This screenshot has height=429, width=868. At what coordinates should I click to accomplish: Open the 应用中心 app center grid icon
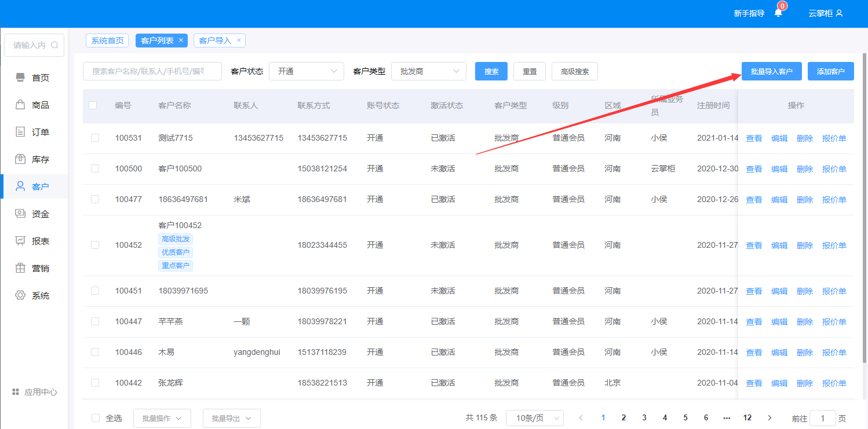(x=16, y=392)
